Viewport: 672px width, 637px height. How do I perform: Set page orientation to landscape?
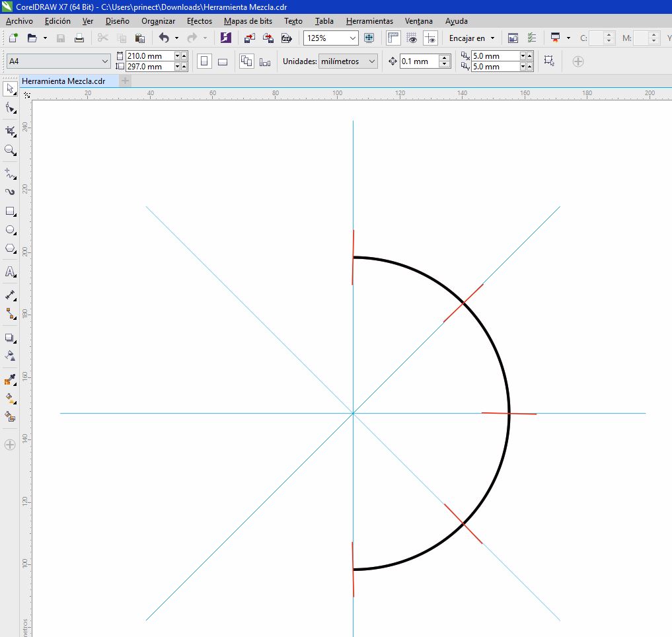[x=223, y=61]
